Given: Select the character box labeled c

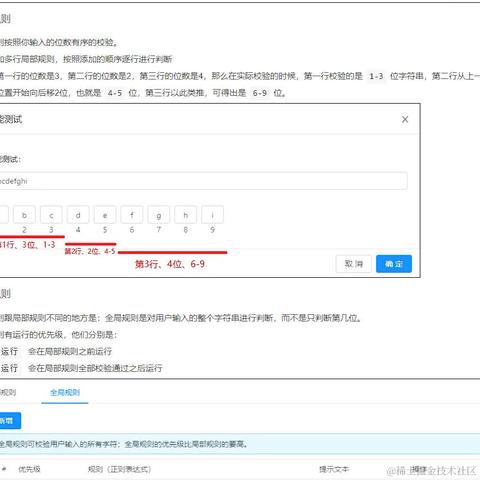Looking at the screenshot, I should [51, 215].
